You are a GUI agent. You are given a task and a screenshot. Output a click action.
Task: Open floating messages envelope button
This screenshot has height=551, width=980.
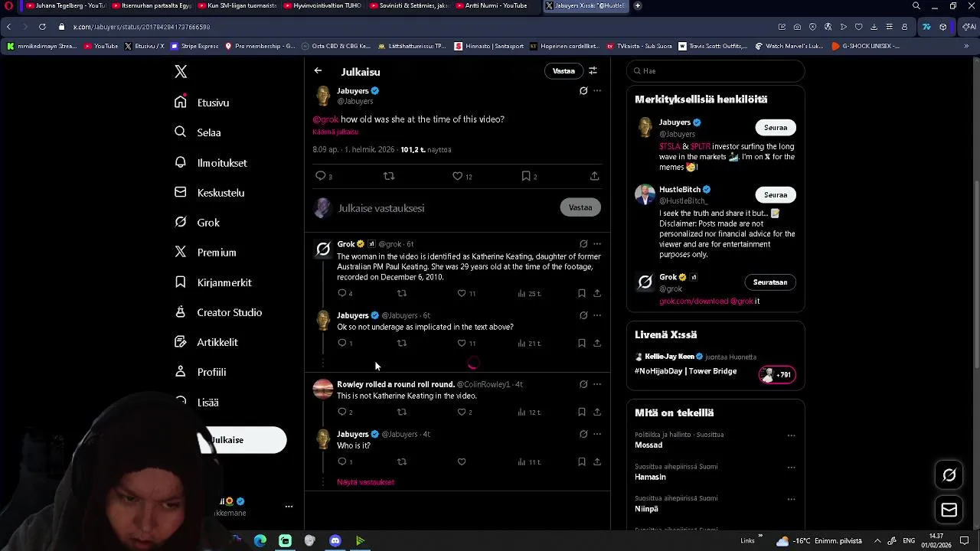coord(949,510)
